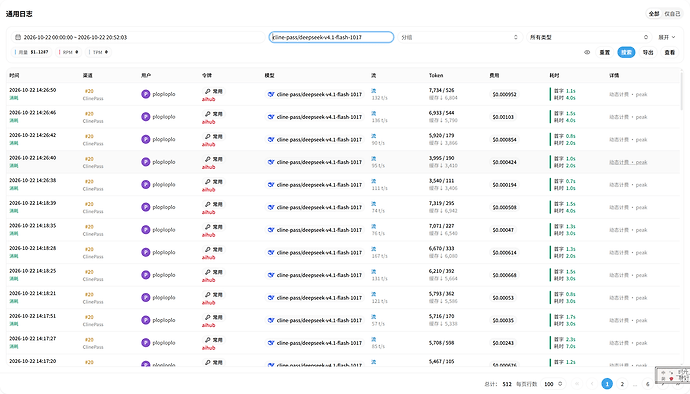This screenshot has width=690, height=394.
Task: Click the 费用 column header
Action: [494, 75]
